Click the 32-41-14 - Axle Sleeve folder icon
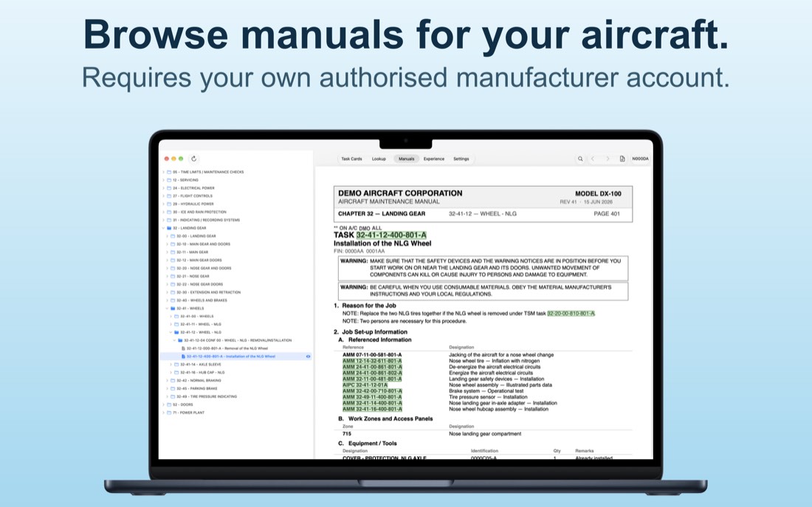This screenshot has height=507, width=812. (x=176, y=365)
